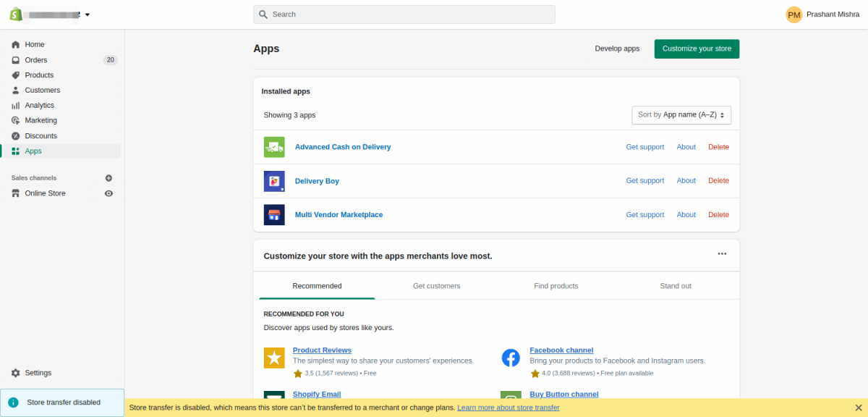The image size is (868, 417).
Task: Click Advanced Cash on Delivery app icon
Action: pos(274,147)
